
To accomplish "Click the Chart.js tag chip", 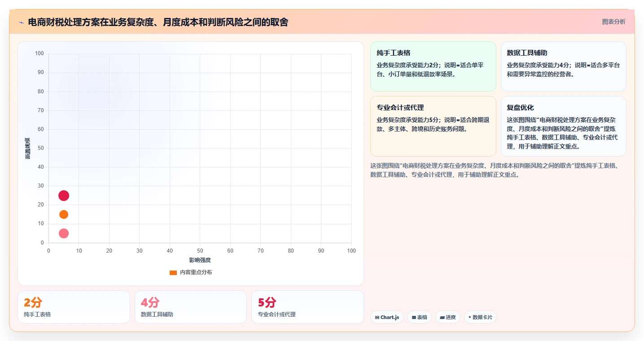I will click(387, 317).
